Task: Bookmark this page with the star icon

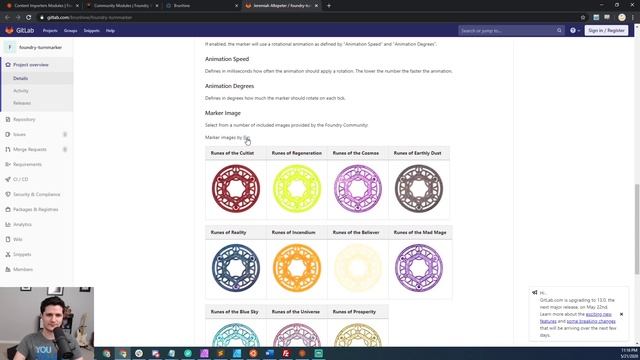Action: tap(583, 18)
